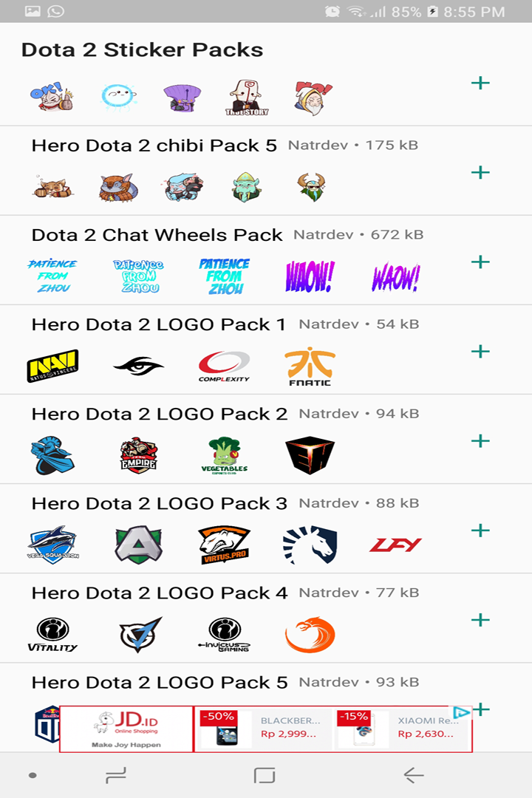The image size is (532, 798).
Task: Add Hero Dota 2 chibi Pack 5
Action: coord(480,172)
